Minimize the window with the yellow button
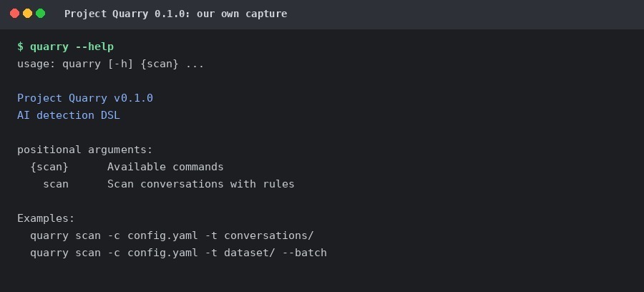This screenshot has height=292, width=644. pyautogui.click(x=27, y=14)
